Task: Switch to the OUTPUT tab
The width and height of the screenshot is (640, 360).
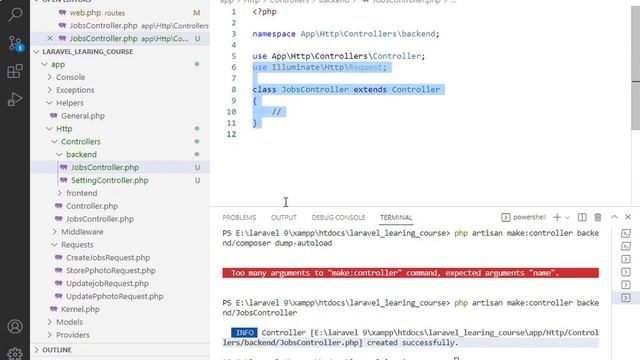Action: pyautogui.click(x=284, y=218)
